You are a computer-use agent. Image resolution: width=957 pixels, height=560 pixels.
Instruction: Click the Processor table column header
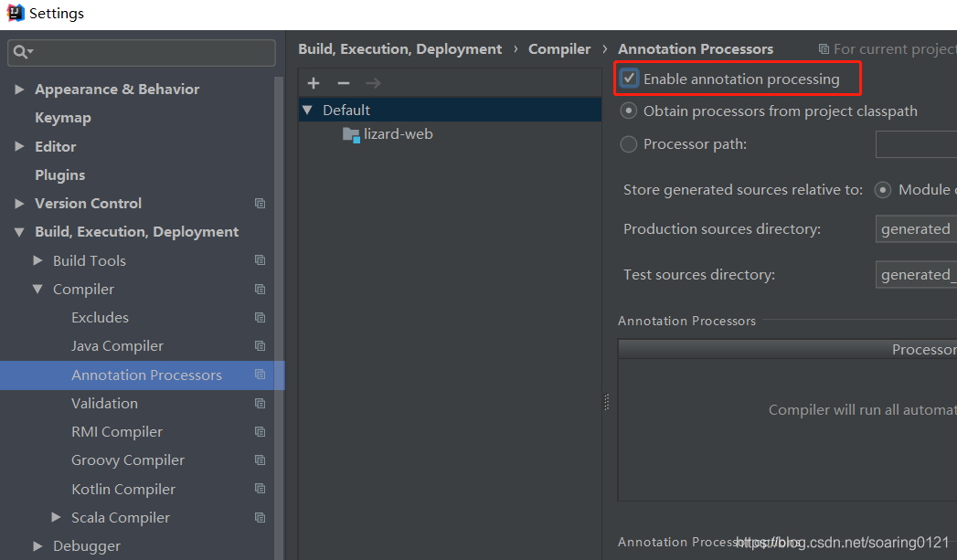point(787,350)
